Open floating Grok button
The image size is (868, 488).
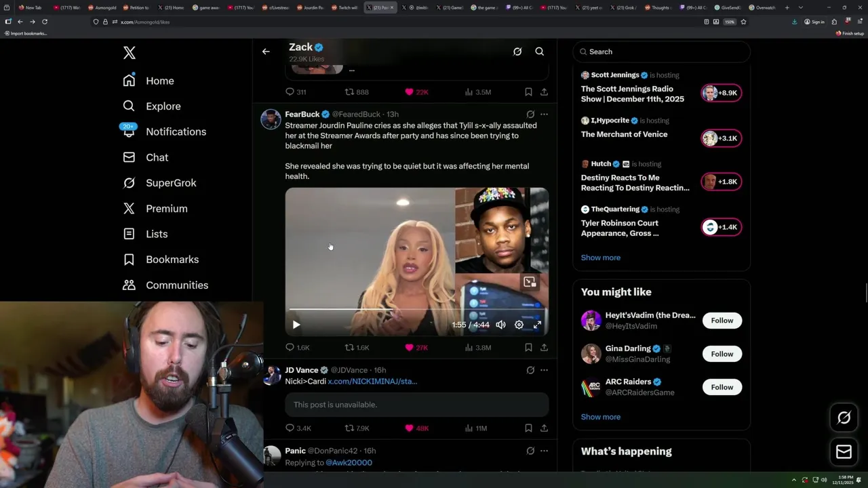point(844,418)
